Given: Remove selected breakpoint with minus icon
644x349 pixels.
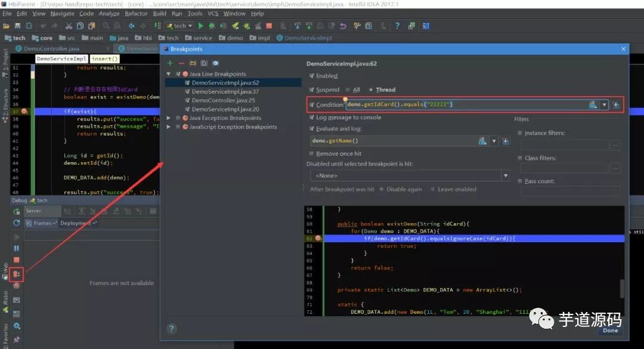Looking at the screenshot, I should point(181,63).
